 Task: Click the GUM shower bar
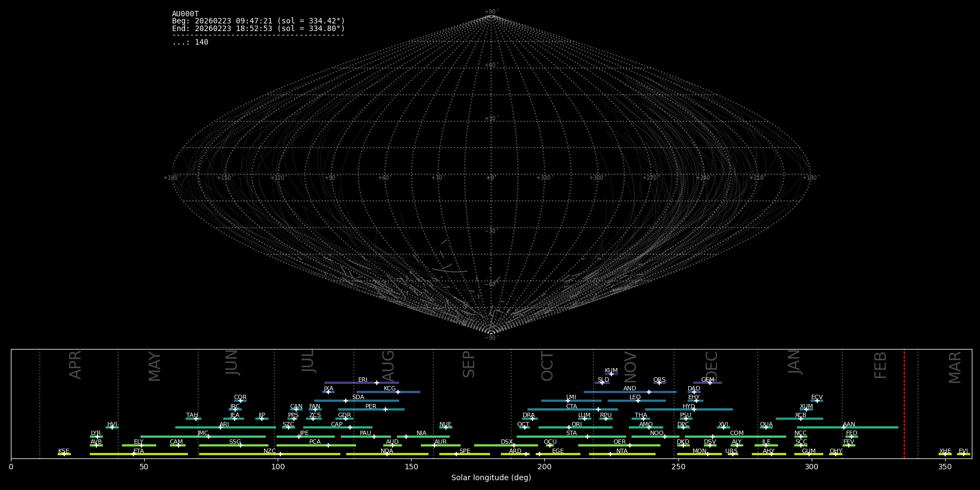(808, 454)
